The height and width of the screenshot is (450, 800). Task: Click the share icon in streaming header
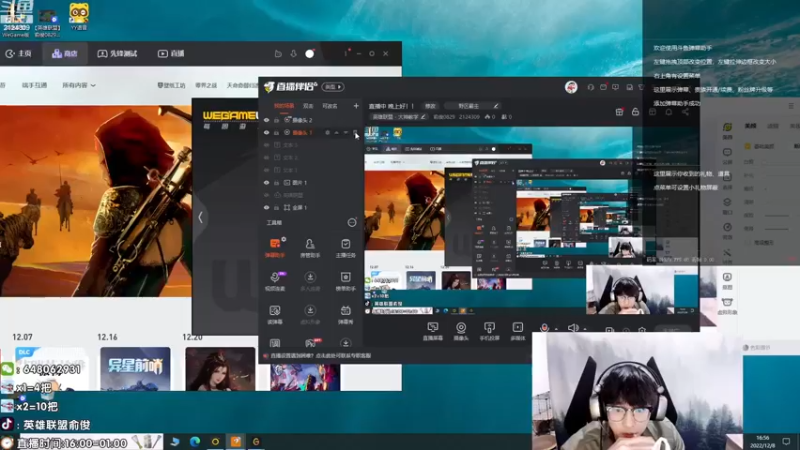(x=685, y=112)
